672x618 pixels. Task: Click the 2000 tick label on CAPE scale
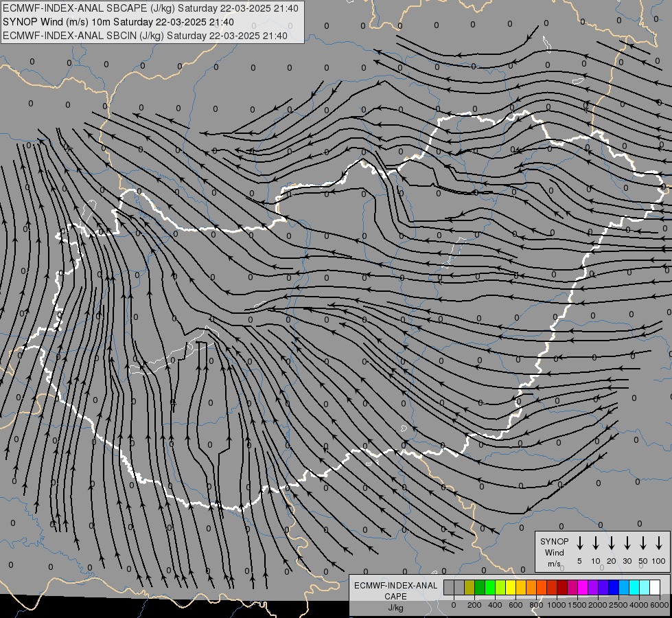coord(598,605)
